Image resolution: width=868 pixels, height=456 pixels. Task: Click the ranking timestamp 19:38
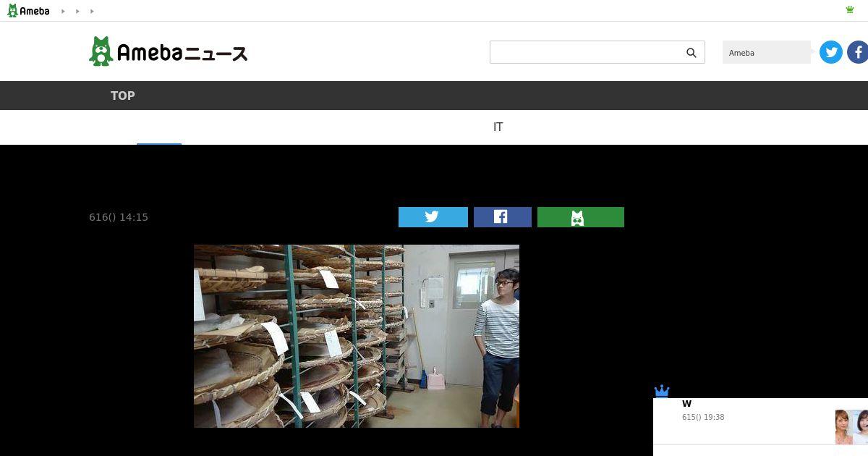703,418
